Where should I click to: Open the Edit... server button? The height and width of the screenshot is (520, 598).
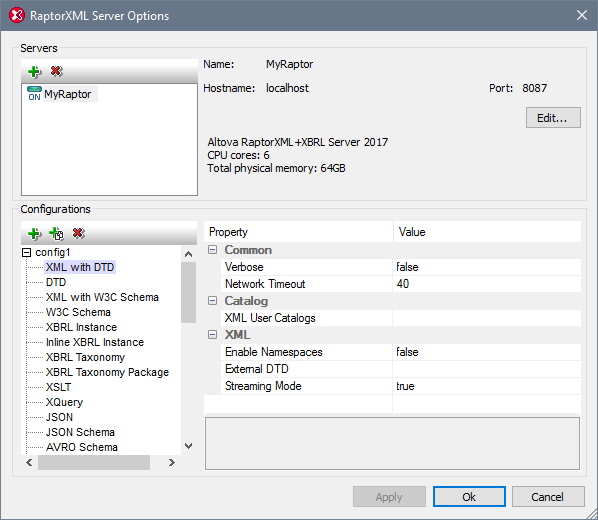pos(553,118)
